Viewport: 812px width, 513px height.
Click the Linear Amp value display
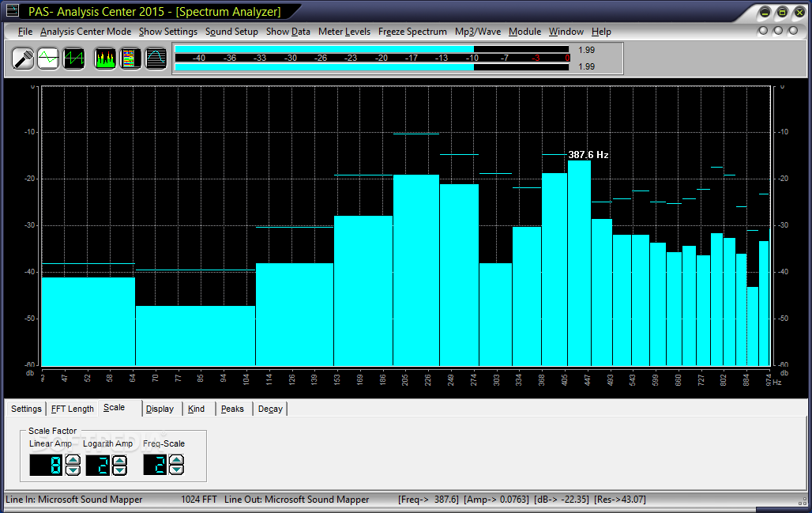click(47, 465)
